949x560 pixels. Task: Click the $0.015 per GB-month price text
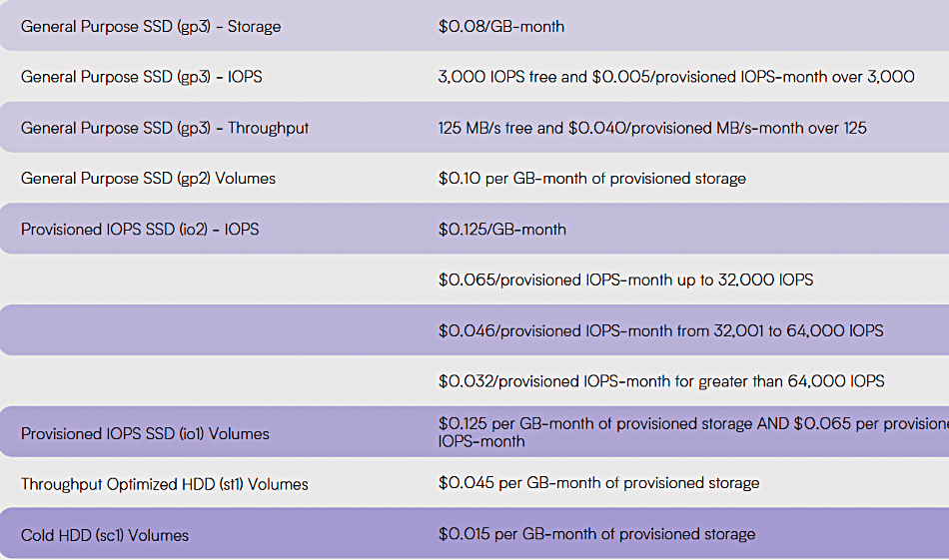coord(596,534)
